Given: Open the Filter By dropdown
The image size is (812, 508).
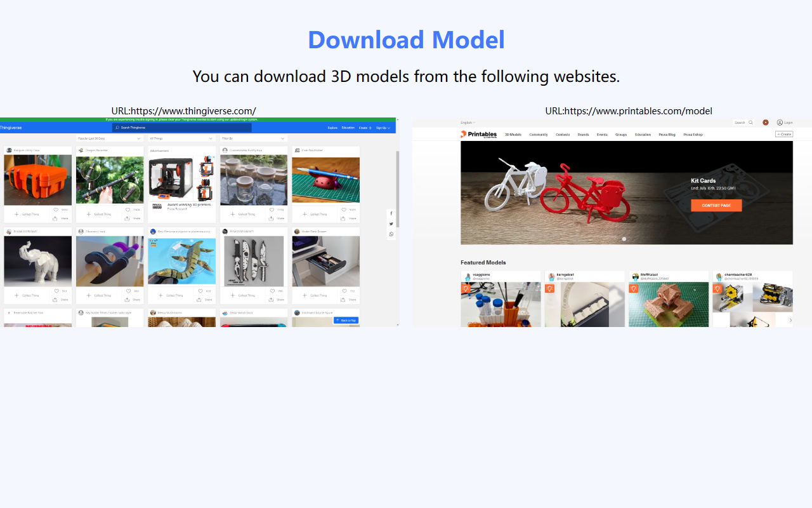Looking at the screenshot, I should [x=253, y=138].
